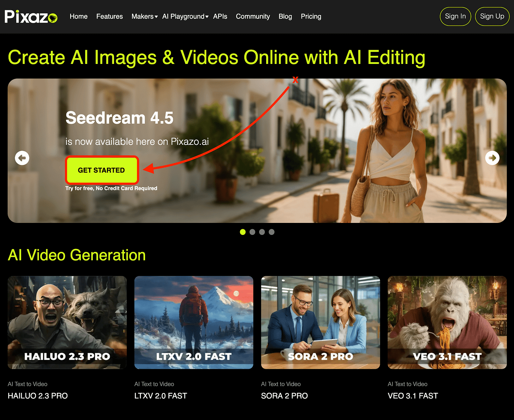
Task: Open the Features nav item
Action: coord(109,17)
